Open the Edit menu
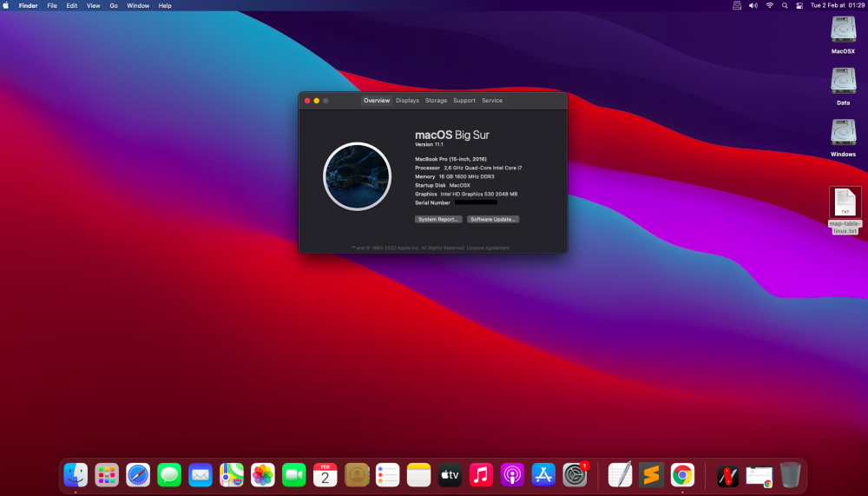Image resolution: width=868 pixels, height=496 pixels. 72,5
